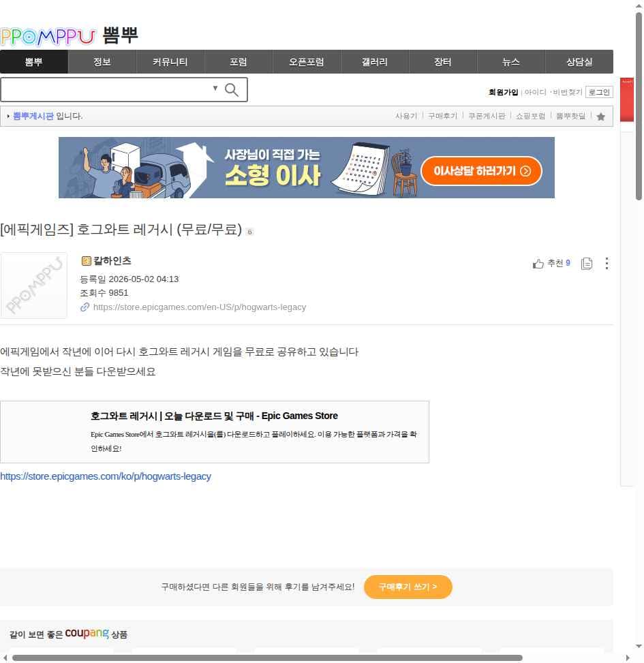Screen dimensions: 644x663
Task: Open the 뽐뿌게시판 board link
Action: coord(33,116)
